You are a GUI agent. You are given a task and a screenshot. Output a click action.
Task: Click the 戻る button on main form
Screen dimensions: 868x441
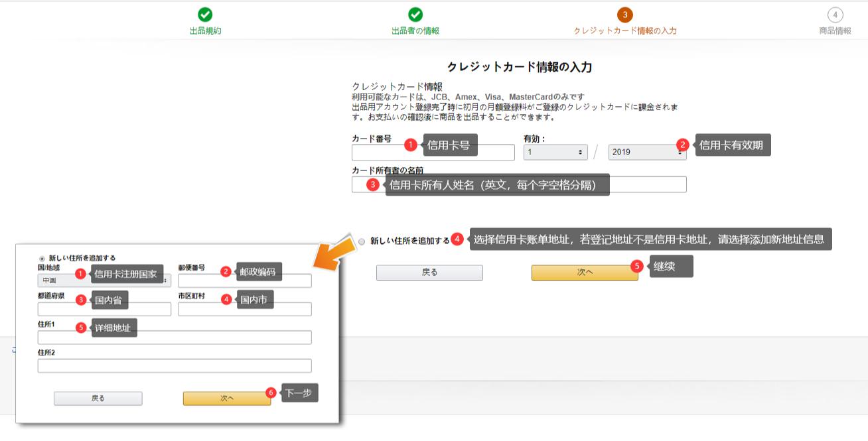tap(429, 273)
